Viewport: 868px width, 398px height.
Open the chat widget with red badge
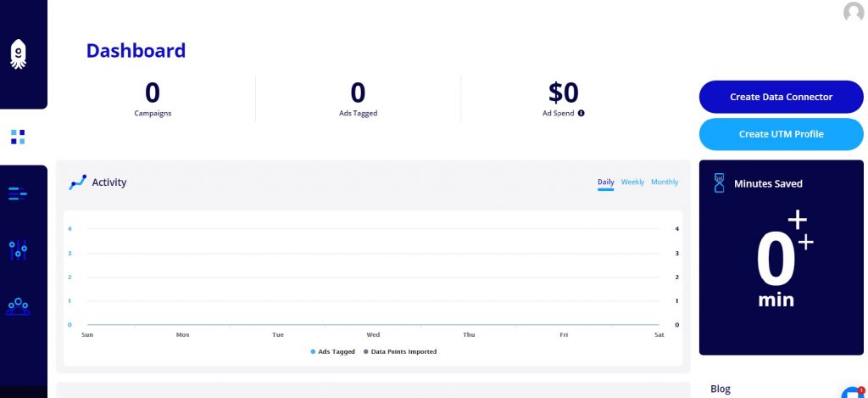tap(854, 392)
